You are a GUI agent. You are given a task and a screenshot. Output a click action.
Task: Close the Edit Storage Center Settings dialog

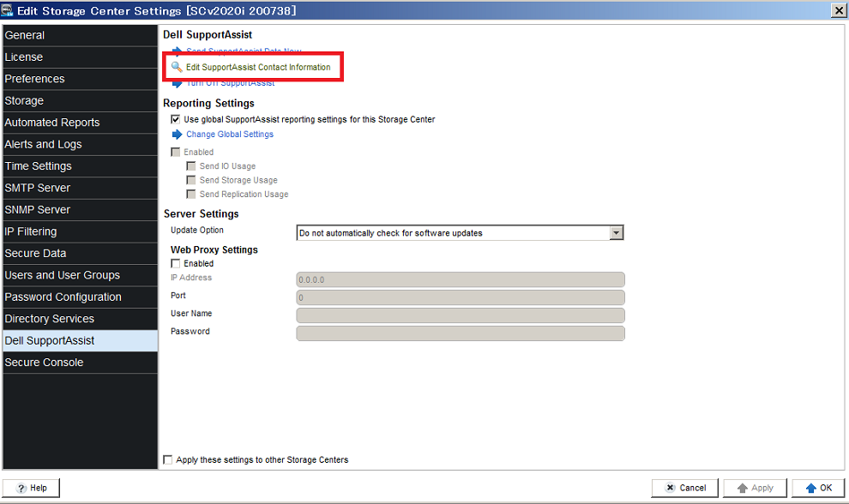[x=838, y=10]
